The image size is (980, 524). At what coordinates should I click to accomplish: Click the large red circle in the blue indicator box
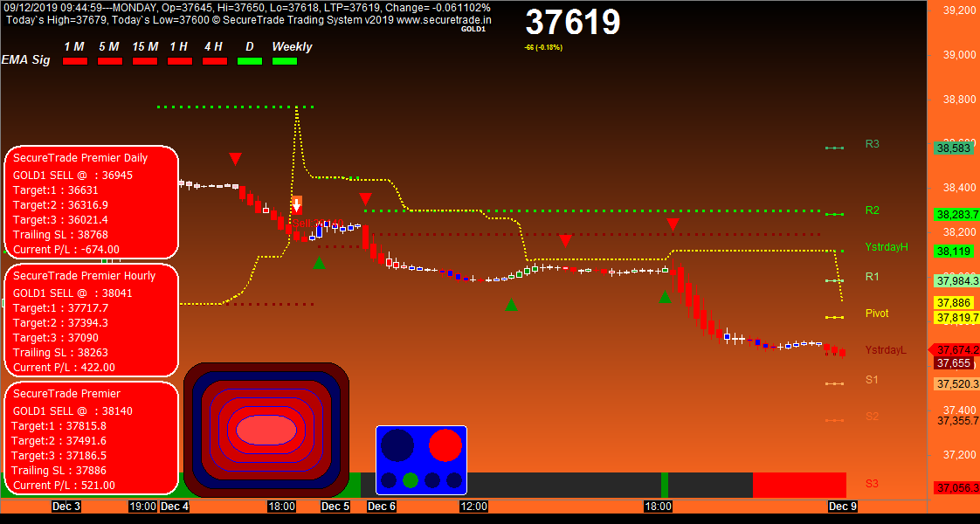pyautogui.click(x=445, y=445)
